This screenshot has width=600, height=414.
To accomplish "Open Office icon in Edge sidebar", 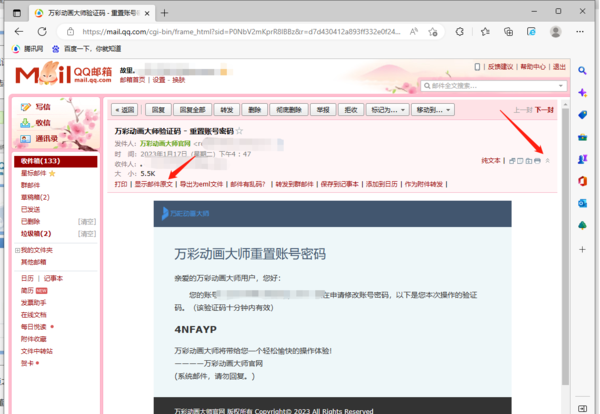I will (x=582, y=179).
